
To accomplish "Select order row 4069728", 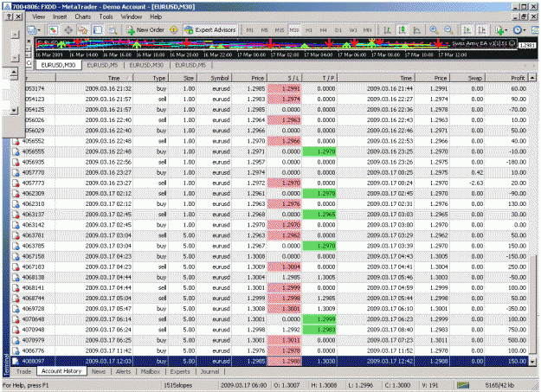I will click(x=270, y=309).
